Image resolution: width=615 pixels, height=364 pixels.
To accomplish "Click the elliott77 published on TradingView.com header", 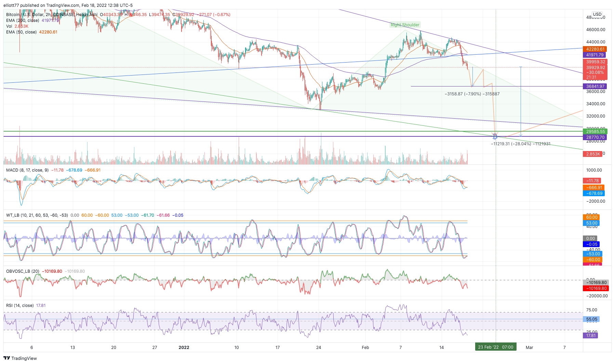I will tap(68, 5).
